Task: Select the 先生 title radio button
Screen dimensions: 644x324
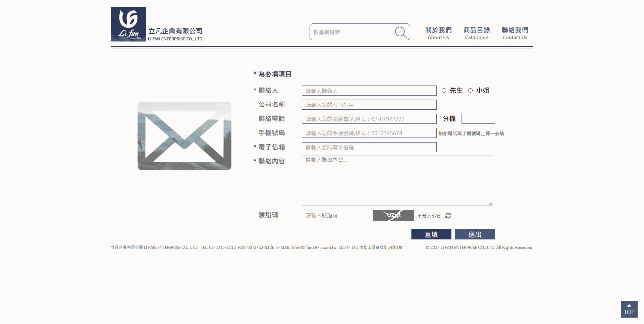Action: coord(444,90)
